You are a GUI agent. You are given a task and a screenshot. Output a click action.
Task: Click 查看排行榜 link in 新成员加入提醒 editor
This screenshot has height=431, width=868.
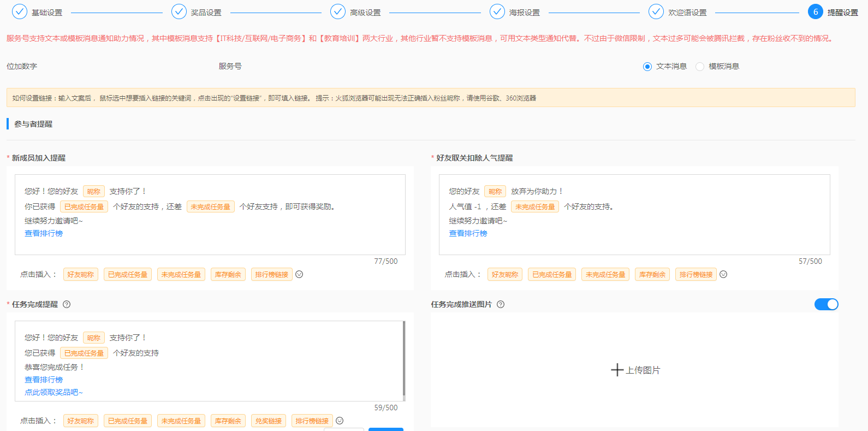coord(44,233)
